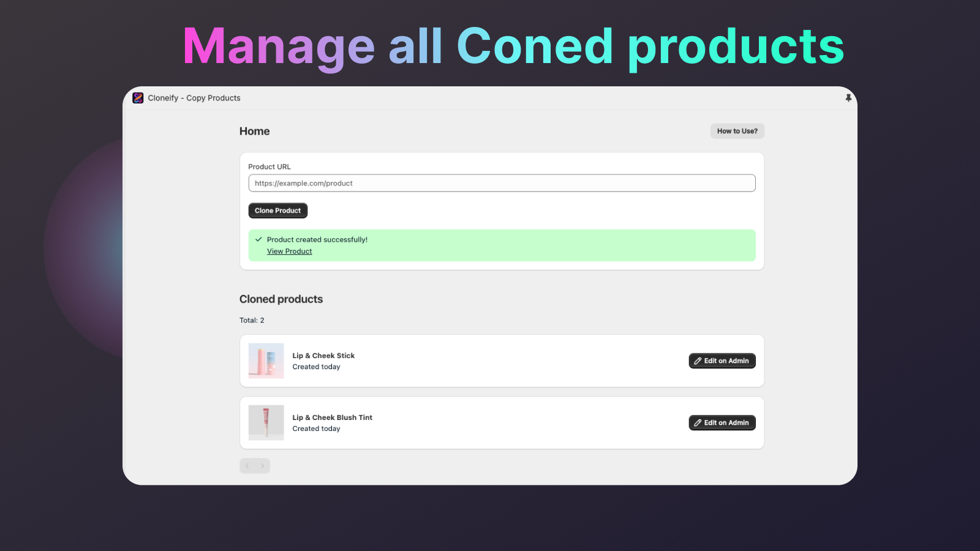
Task: Open the Cloneify - Copy Products title bar
Action: point(194,98)
